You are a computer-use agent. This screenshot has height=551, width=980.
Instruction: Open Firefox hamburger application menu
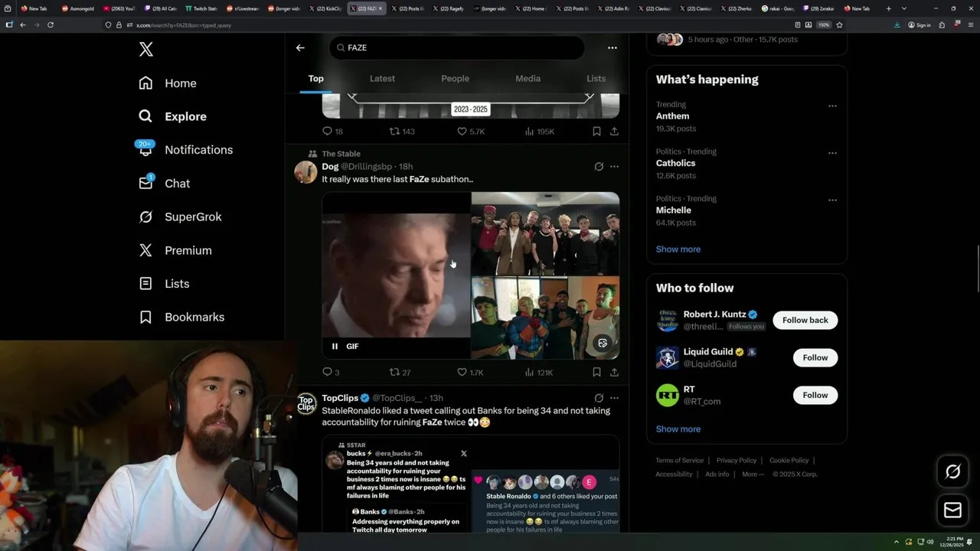coord(969,24)
